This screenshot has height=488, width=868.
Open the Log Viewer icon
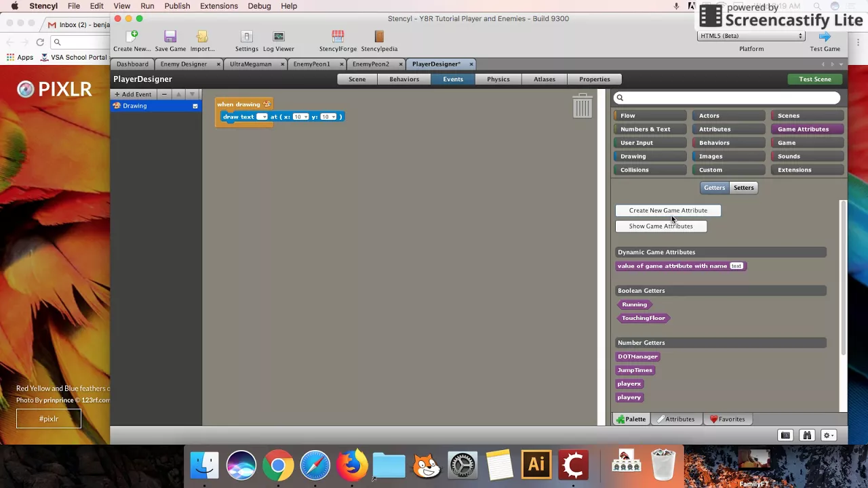279,36
